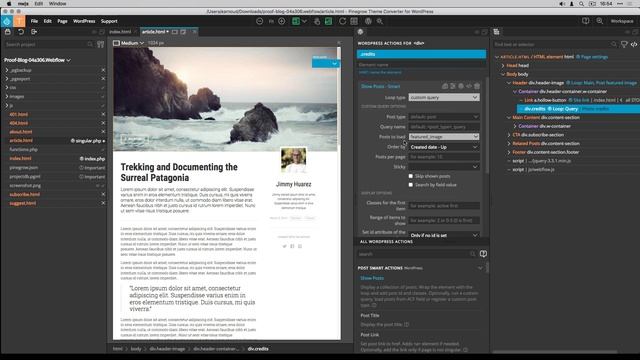The width and height of the screenshot is (640, 360).
Task: Click the green page layout icon in the toolbar
Action: click(296, 21)
